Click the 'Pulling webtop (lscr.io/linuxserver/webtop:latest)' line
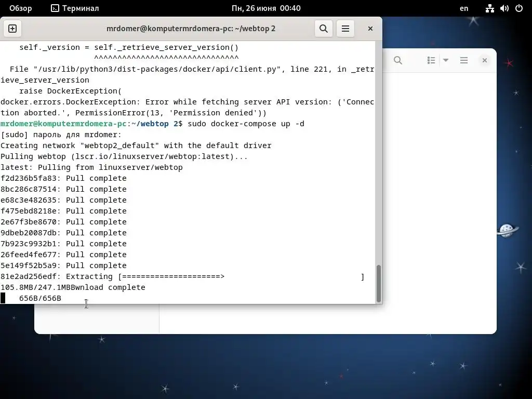The image size is (532, 399). [124, 156]
